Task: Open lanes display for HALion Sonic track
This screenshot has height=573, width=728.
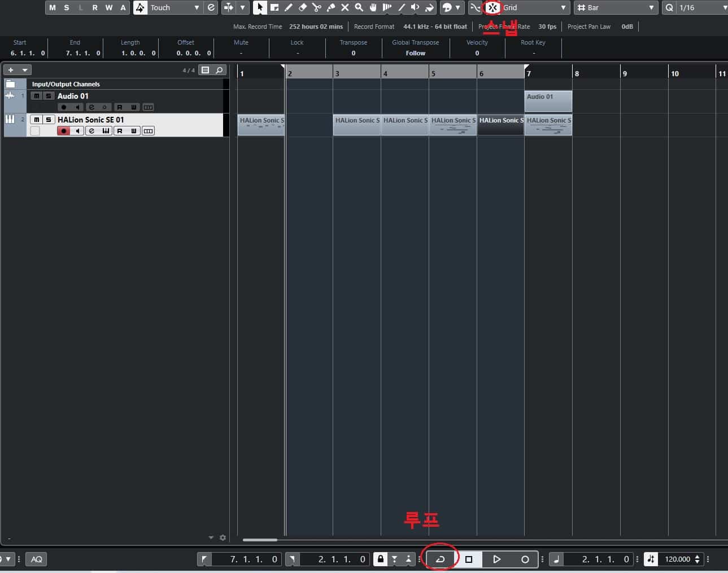Action: coord(148,131)
